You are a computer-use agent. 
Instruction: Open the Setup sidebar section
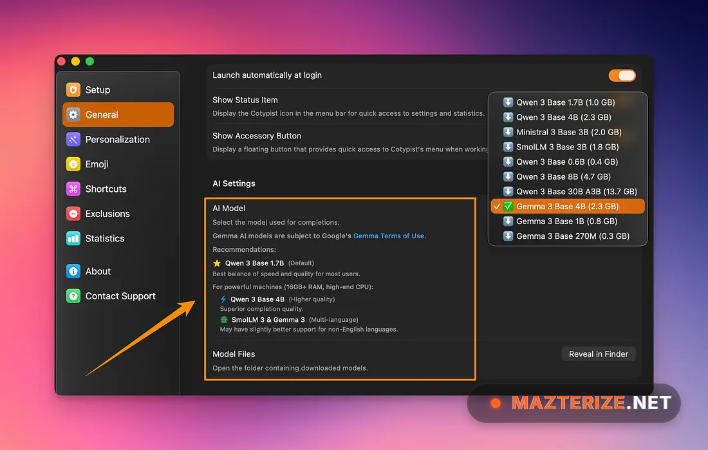[118, 90]
